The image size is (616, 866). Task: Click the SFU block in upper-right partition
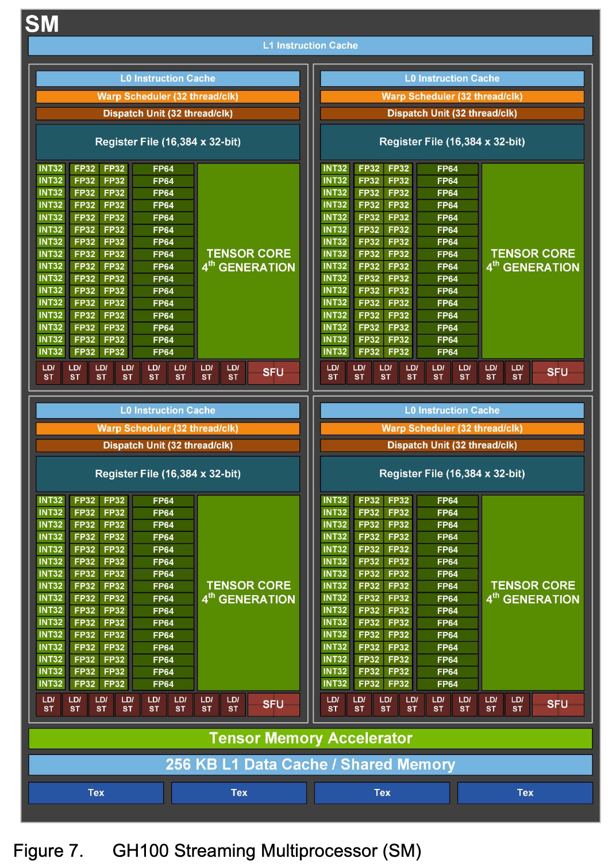coord(557,372)
